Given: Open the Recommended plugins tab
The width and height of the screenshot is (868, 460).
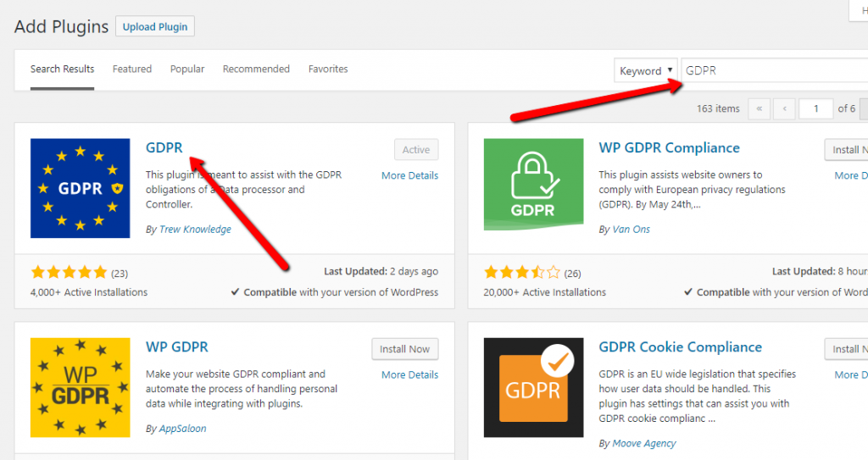Looking at the screenshot, I should (256, 69).
